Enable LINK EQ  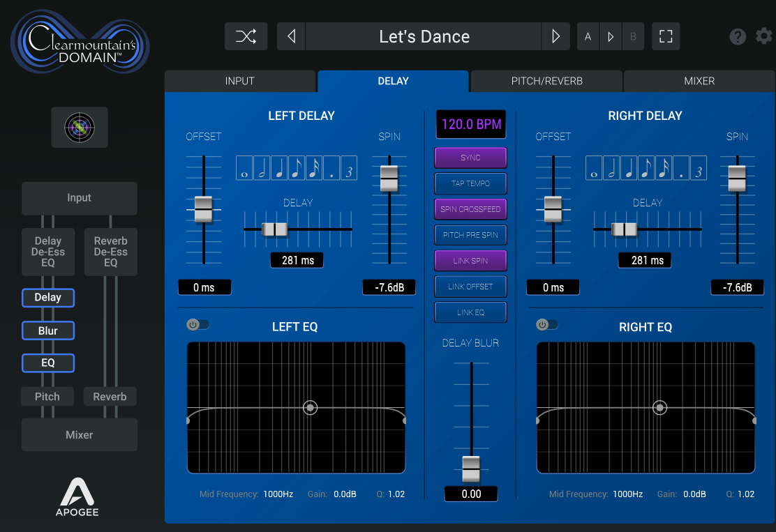[470, 312]
